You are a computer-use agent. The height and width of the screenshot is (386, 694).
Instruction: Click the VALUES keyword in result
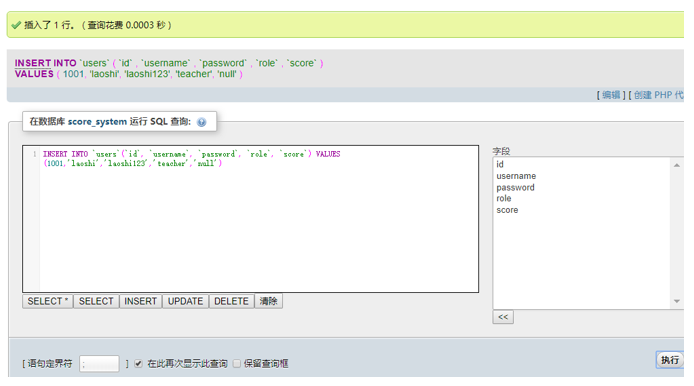point(34,74)
